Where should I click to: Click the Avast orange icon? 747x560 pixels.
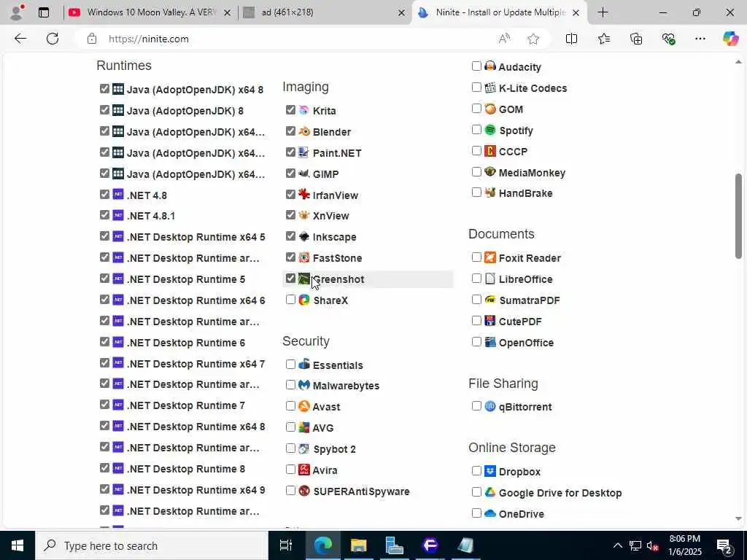coord(304,406)
